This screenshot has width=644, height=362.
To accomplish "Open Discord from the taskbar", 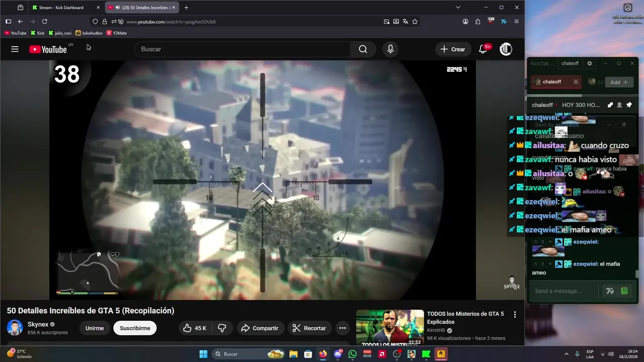I will [338, 354].
